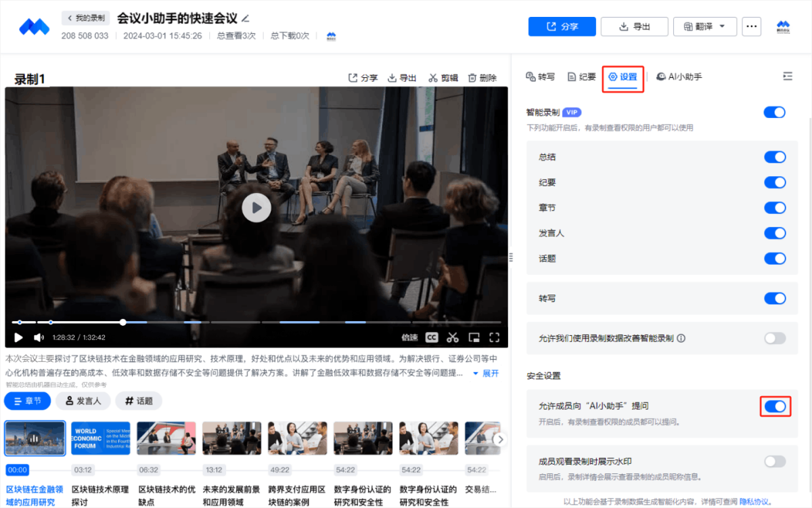This screenshot has width=812, height=508.
Task: Open the 隐私协议 privacy agreement link
Action: point(754,502)
